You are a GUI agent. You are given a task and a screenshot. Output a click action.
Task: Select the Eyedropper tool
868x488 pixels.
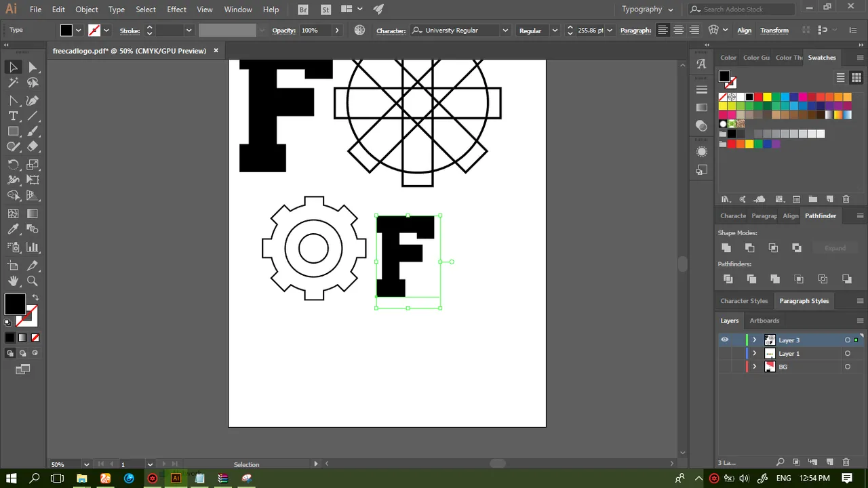13,230
